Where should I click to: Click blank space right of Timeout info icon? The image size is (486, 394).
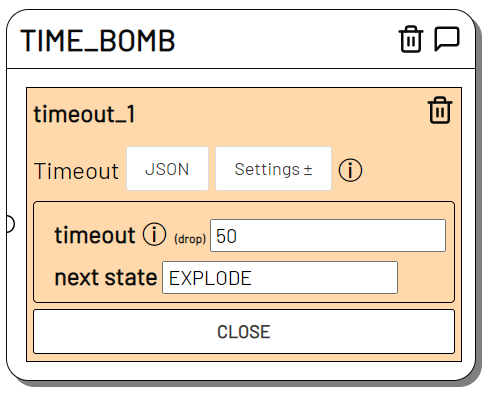408,170
